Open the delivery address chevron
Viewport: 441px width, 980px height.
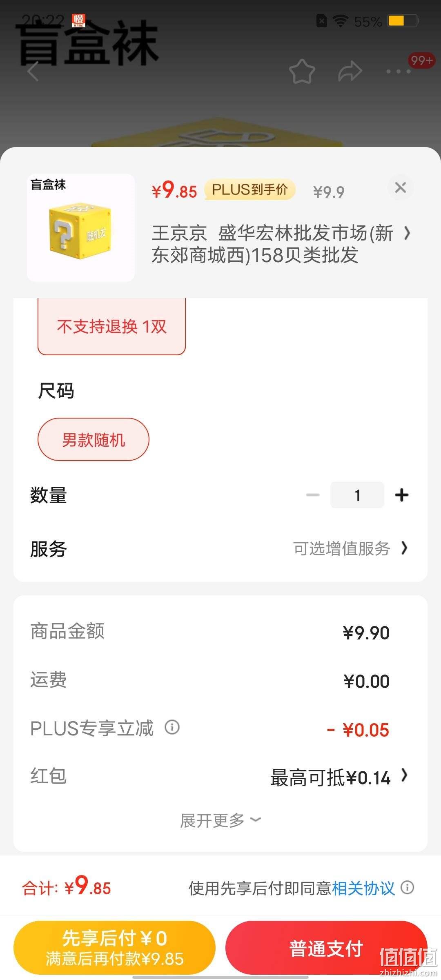pos(407,233)
